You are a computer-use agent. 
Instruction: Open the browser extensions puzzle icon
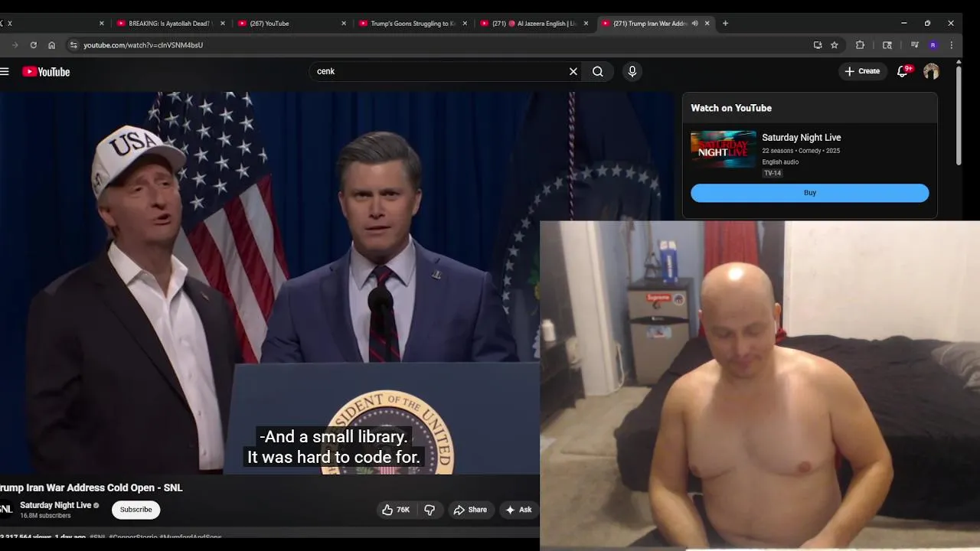point(860,45)
